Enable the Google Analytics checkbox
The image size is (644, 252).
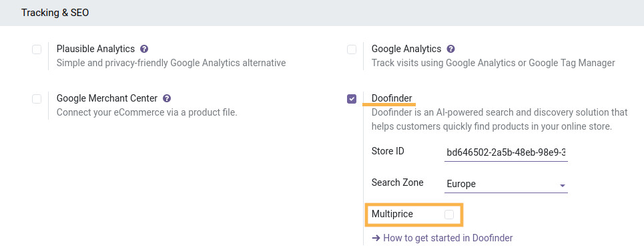(352, 49)
